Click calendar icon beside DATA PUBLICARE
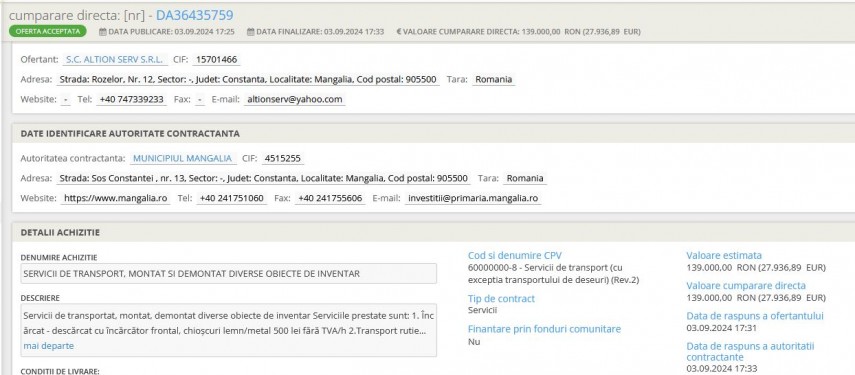The width and height of the screenshot is (855, 375). 103,32
